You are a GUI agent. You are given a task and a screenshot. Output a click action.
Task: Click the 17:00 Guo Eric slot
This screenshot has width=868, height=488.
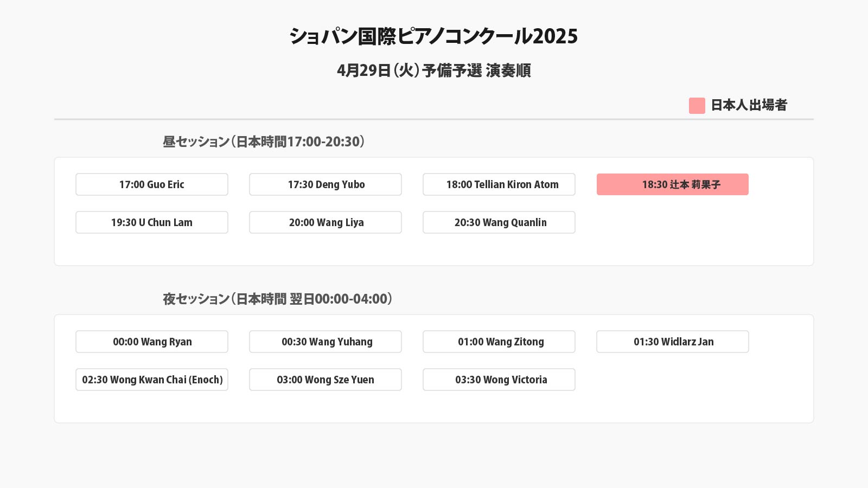(x=152, y=184)
